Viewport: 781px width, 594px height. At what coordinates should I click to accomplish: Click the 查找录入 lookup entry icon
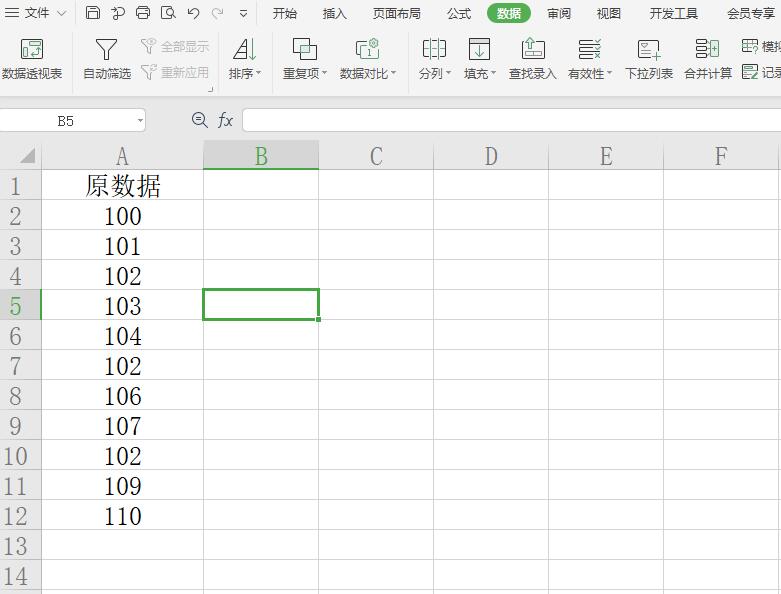[x=532, y=49]
